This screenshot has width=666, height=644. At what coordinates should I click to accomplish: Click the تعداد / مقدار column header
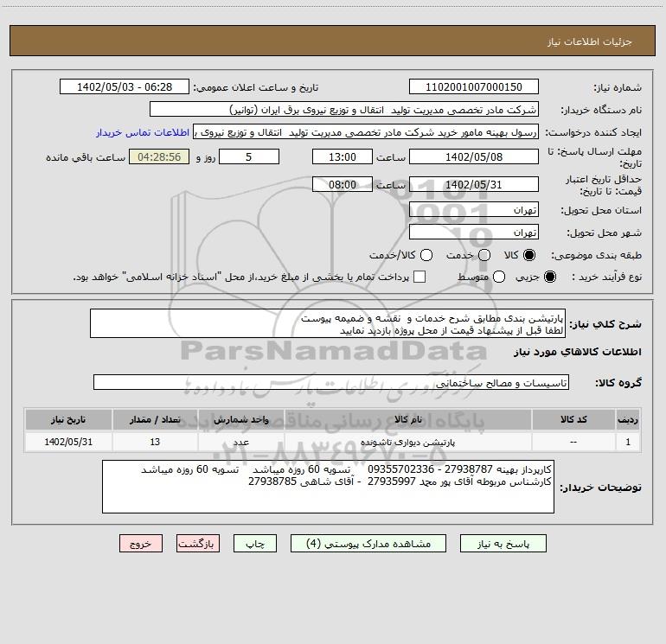click(x=155, y=420)
